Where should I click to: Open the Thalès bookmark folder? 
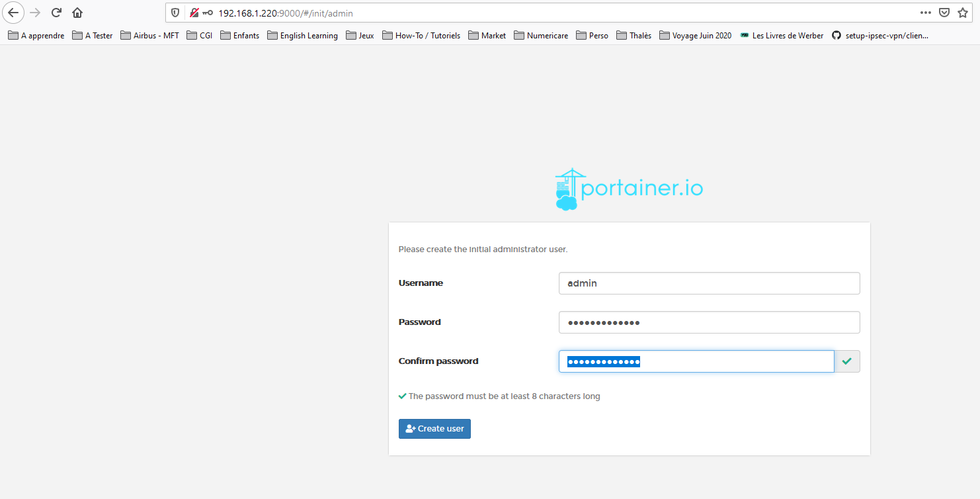pos(634,36)
